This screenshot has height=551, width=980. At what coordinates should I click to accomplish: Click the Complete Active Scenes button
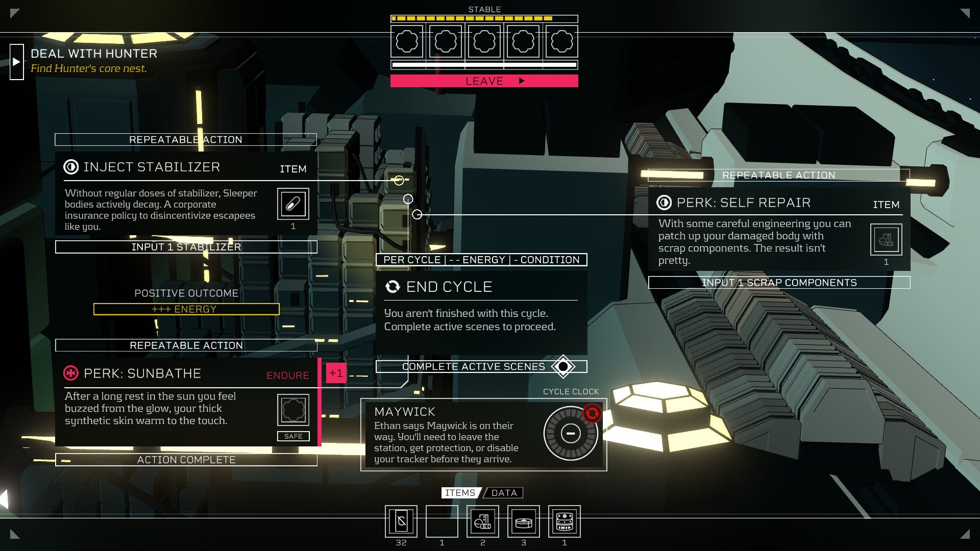473,365
